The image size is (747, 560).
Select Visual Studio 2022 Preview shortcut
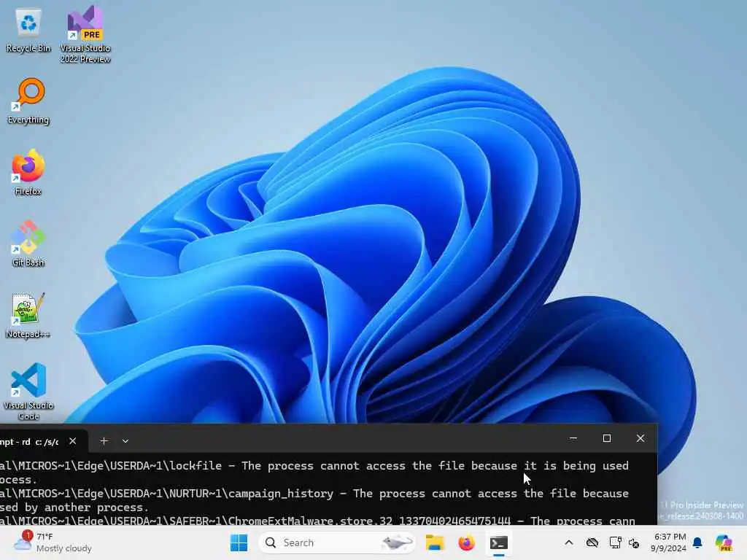[85, 34]
